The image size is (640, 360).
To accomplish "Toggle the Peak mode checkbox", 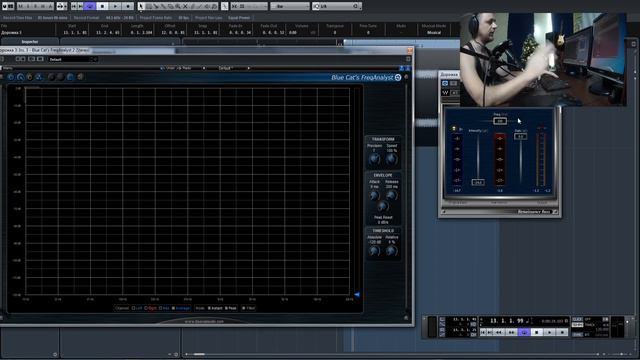I will 227,308.
